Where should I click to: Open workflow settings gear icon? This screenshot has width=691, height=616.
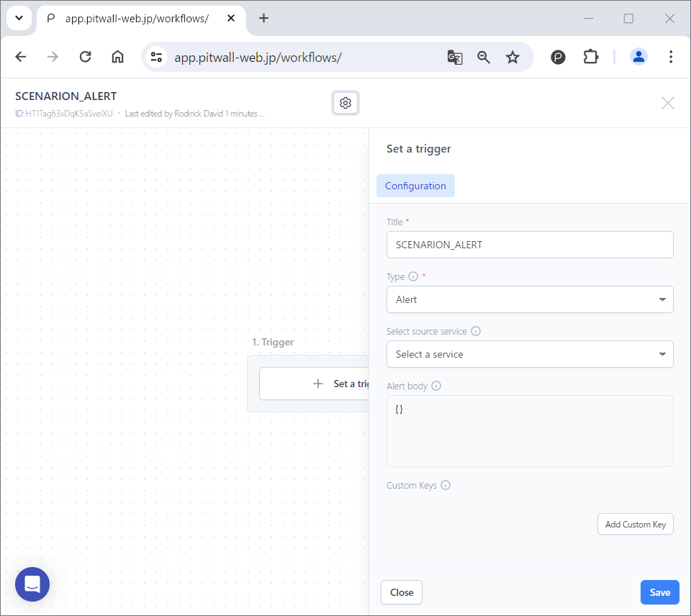(x=345, y=103)
